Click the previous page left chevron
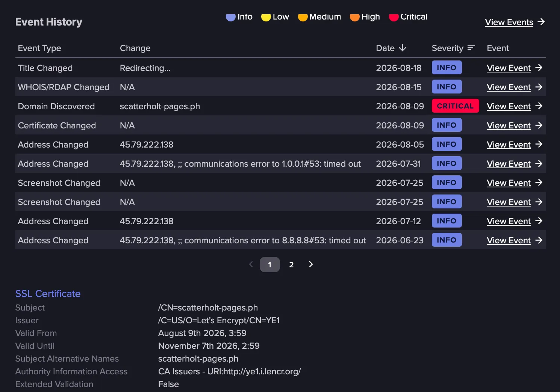Viewport: 560px width, 392px height. click(x=251, y=264)
